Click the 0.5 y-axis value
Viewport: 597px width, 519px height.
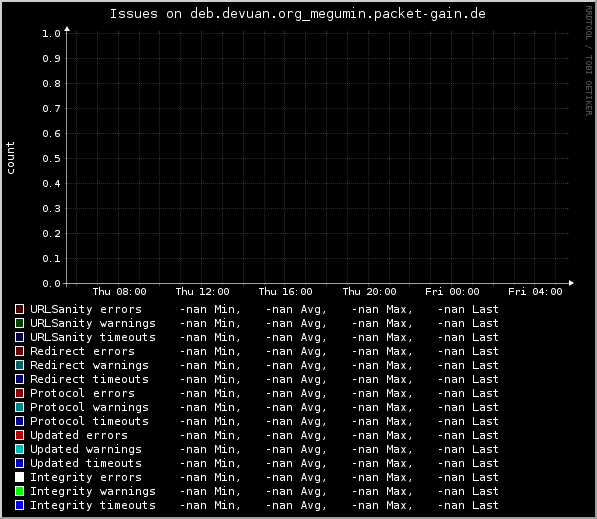(x=51, y=159)
